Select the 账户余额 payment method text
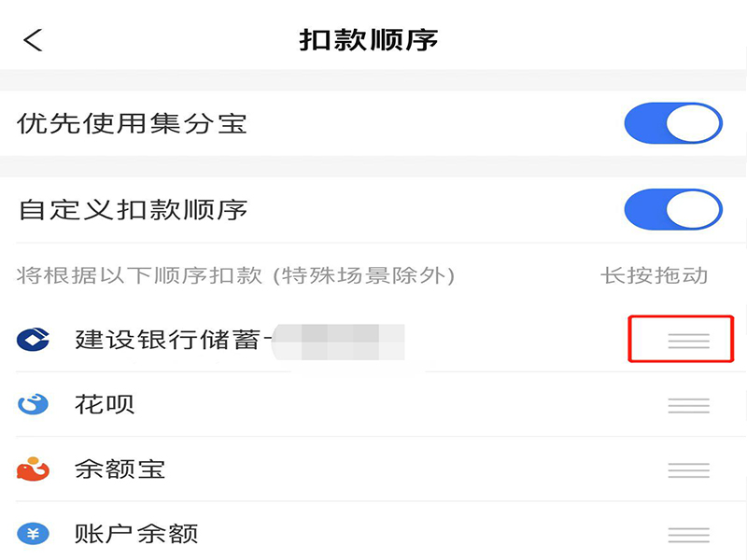747x560 pixels. [136, 534]
